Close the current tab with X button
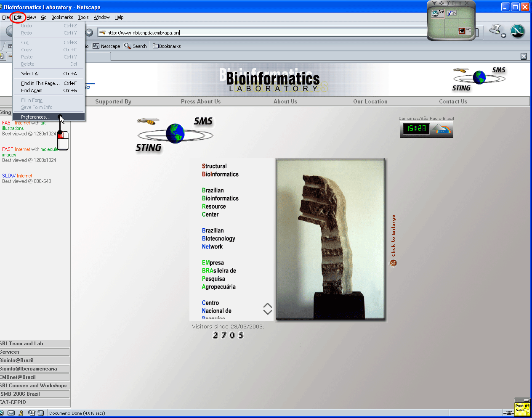 tap(524, 56)
